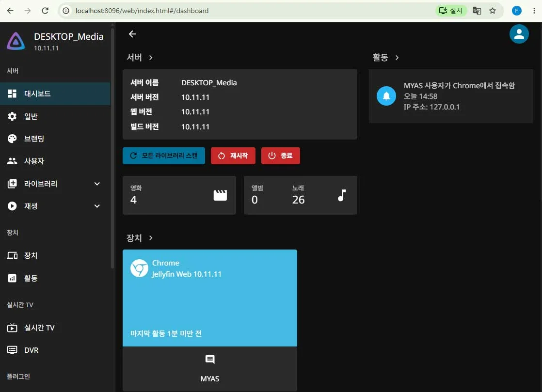Viewport: 542px width, 392px height.
Task: Click the notification bell activity icon
Action: [x=386, y=96]
